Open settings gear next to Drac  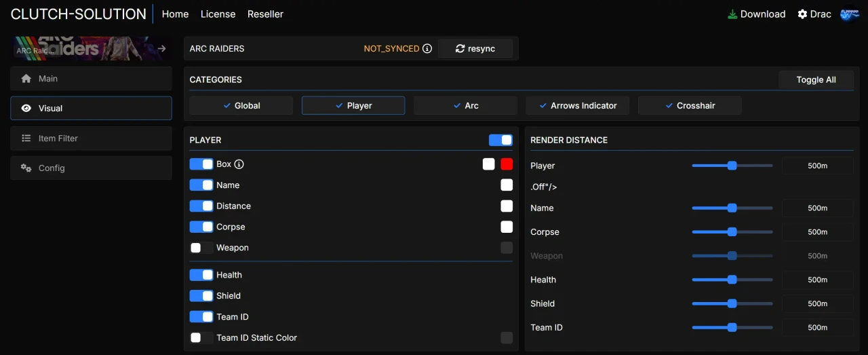[x=802, y=14]
